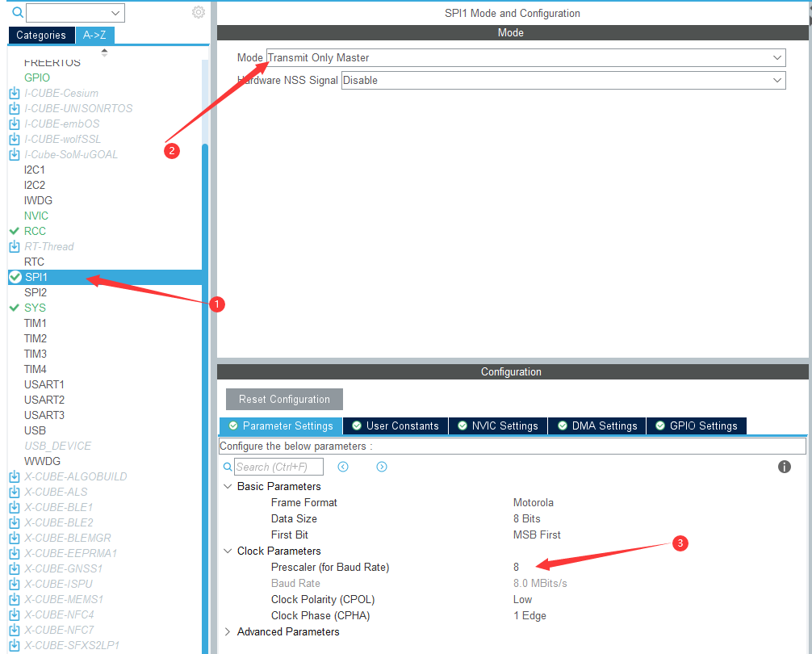Screen dimensions: 812x654
Task: Select the First Bit value MSB First
Action: [537, 535]
